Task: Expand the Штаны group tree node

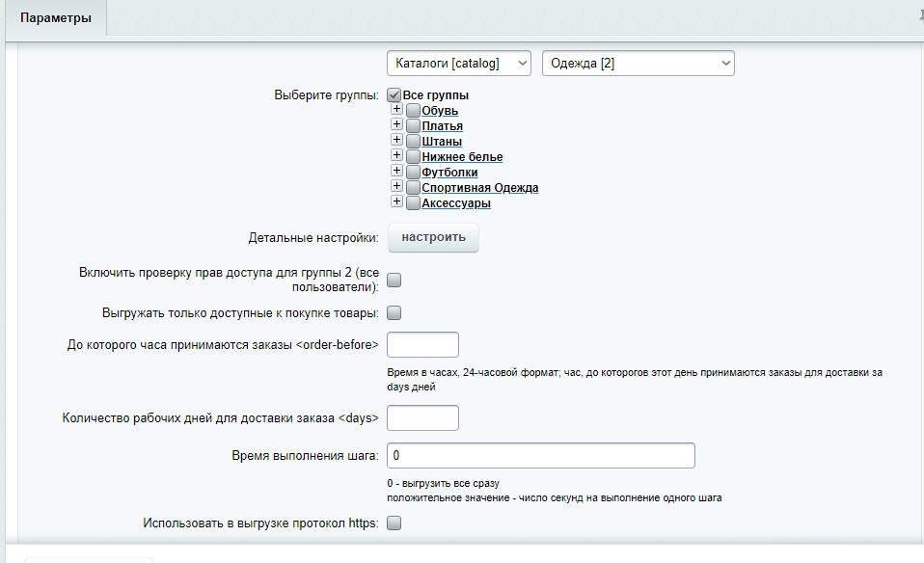Action: [x=396, y=142]
